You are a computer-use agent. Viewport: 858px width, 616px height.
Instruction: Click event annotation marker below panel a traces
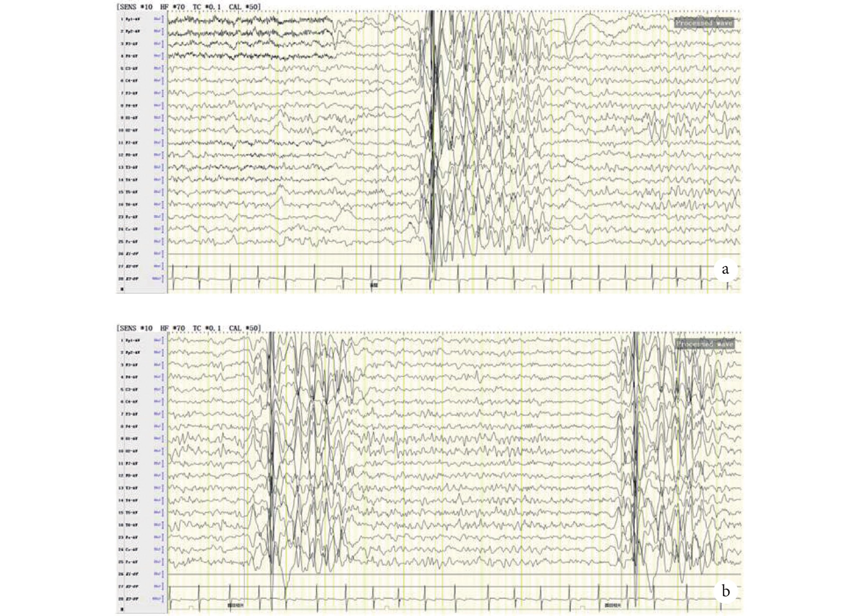pos(374,286)
